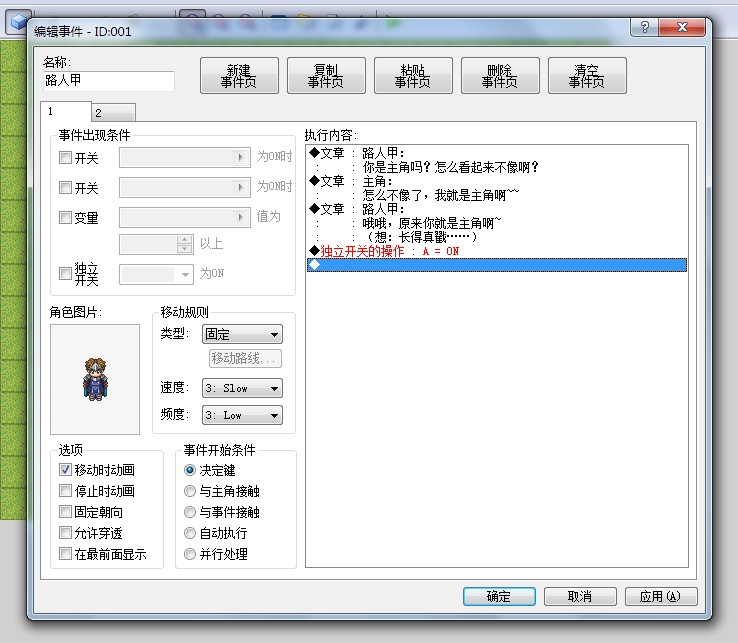
Task: Check the 在最前面显示 option
Action: click(x=65, y=554)
